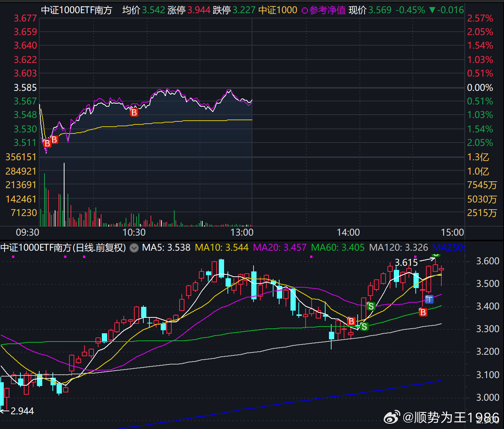Open the dropdown arrow after 日线.前复权
This screenshot has width=504, height=429.
tap(134, 248)
